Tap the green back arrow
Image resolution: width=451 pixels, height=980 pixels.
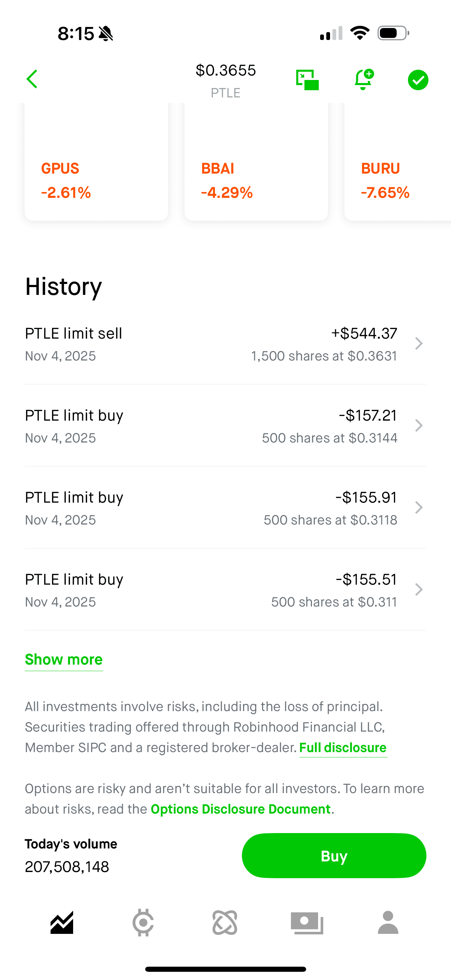click(x=32, y=79)
